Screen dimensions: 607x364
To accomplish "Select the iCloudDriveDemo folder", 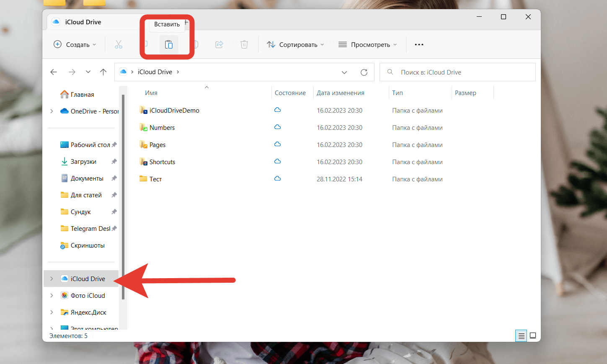I will (x=174, y=111).
